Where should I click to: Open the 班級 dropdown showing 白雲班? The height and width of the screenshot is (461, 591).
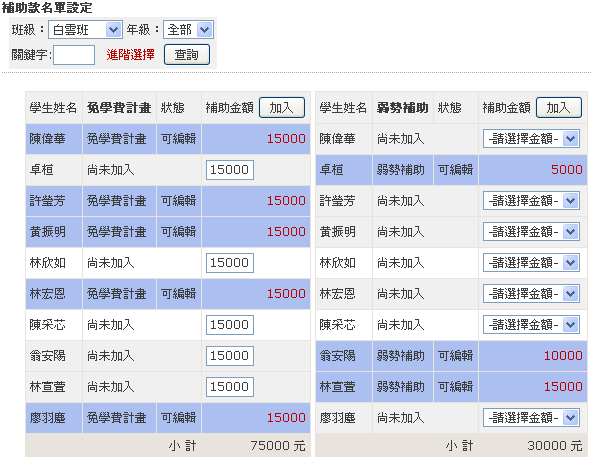pyautogui.click(x=85, y=30)
